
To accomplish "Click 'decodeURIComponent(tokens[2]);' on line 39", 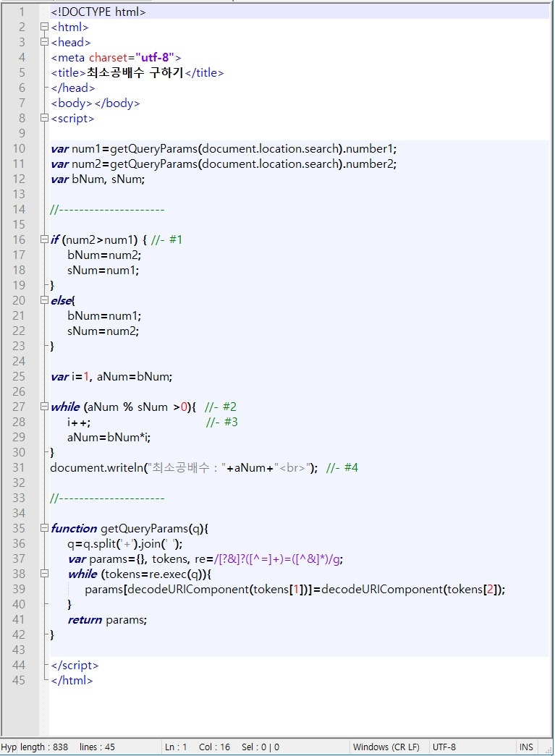I will click(413, 589).
